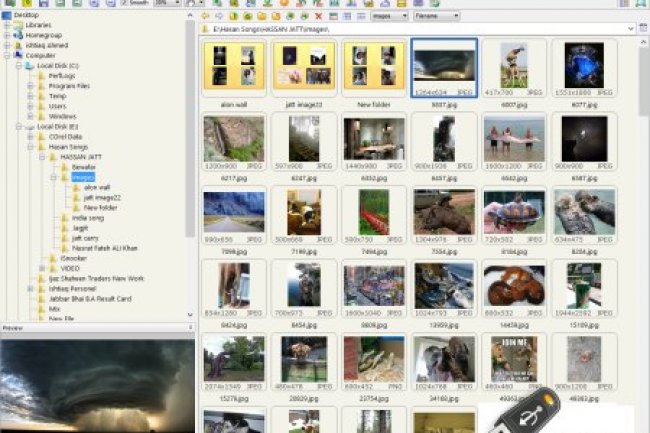Collapse the Local Disk (E:) tree node
This screenshot has width=650, height=433.
pos(18,127)
